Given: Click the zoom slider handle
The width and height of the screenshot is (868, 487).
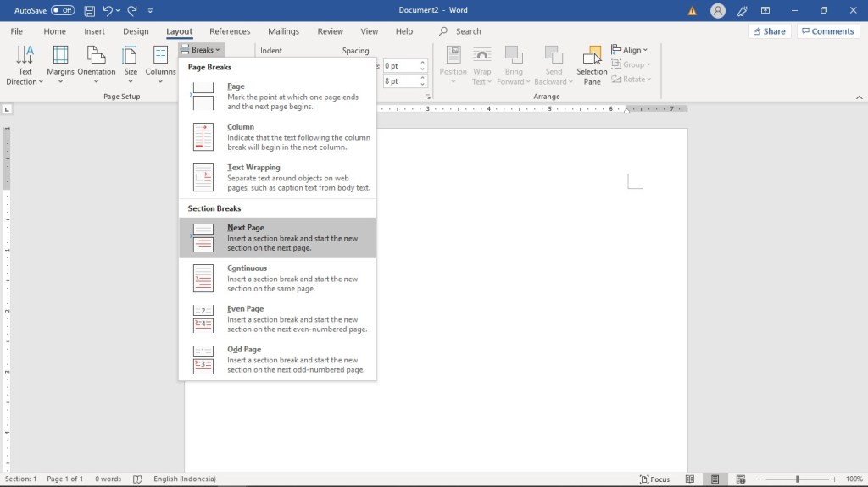Looking at the screenshot, I should pyautogui.click(x=797, y=479).
